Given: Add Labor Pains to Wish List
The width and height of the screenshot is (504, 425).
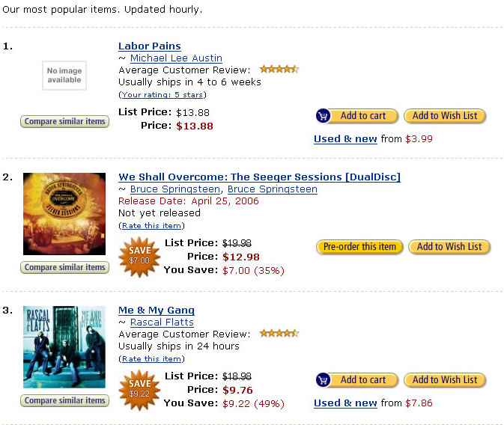Looking at the screenshot, I should [445, 116].
